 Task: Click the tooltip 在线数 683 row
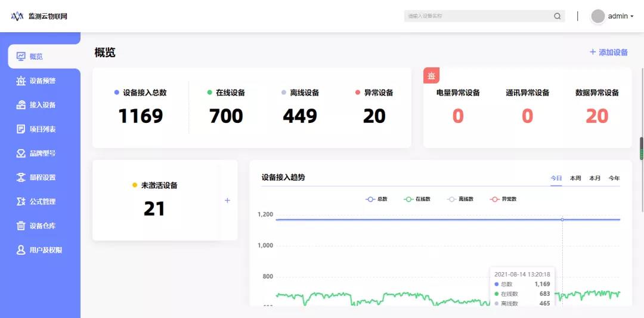(x=522, y=294)
